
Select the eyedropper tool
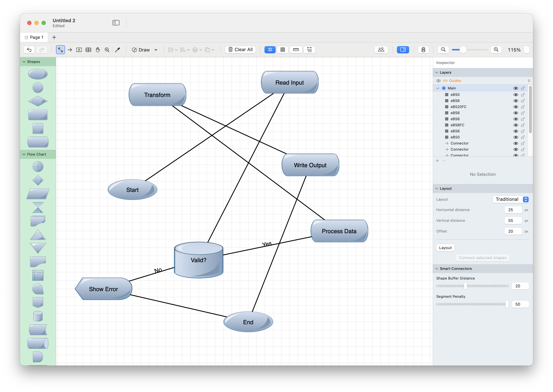pos(118,50)
